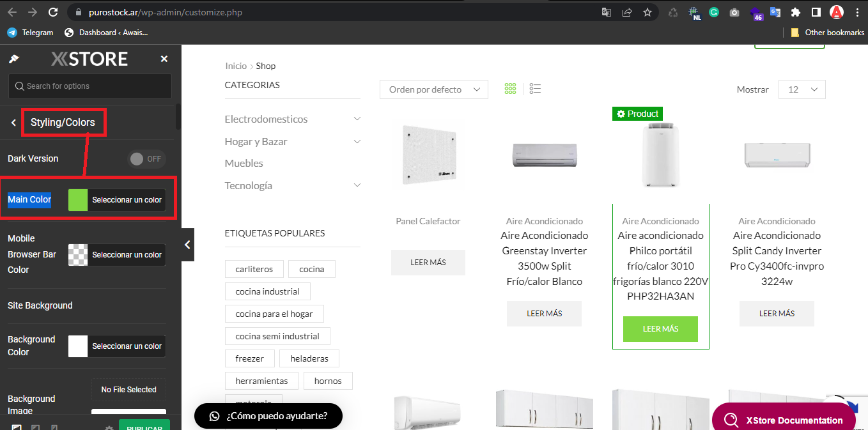
Task: Open Other bookmarks folder
Action: 827,32
